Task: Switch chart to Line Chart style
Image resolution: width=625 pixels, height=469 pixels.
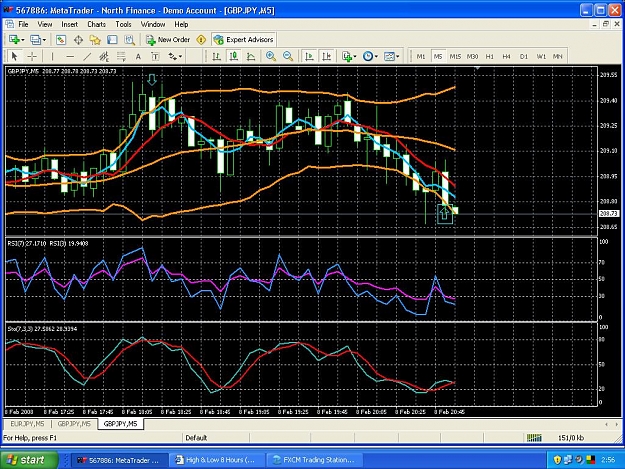Action: pyautogui.click(x=251, y=57)
